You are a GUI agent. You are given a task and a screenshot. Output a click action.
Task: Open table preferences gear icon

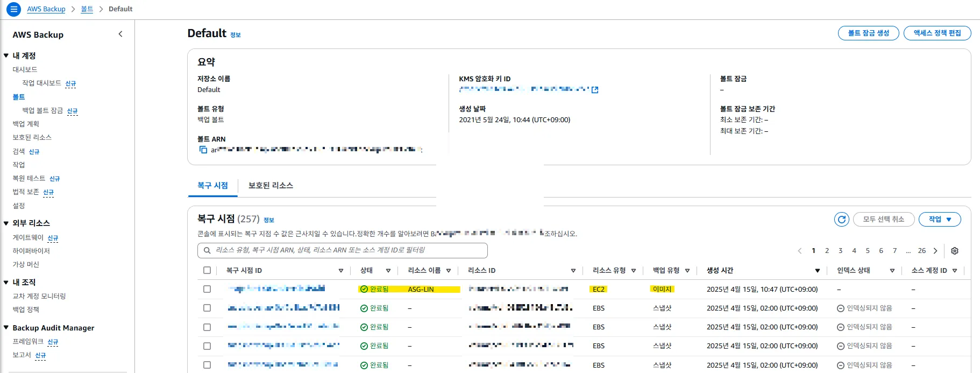point(955,251)
